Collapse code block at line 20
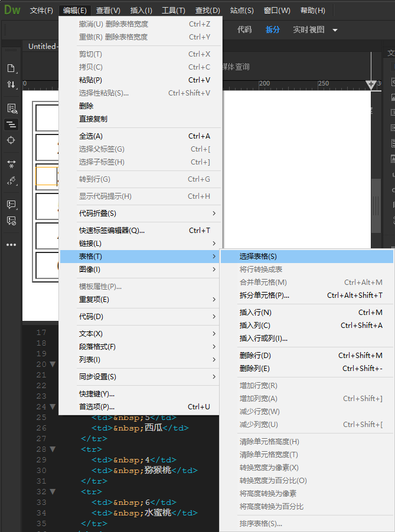Screen dimensions: 395x532 pyautogui.click(x=53, y=364)
